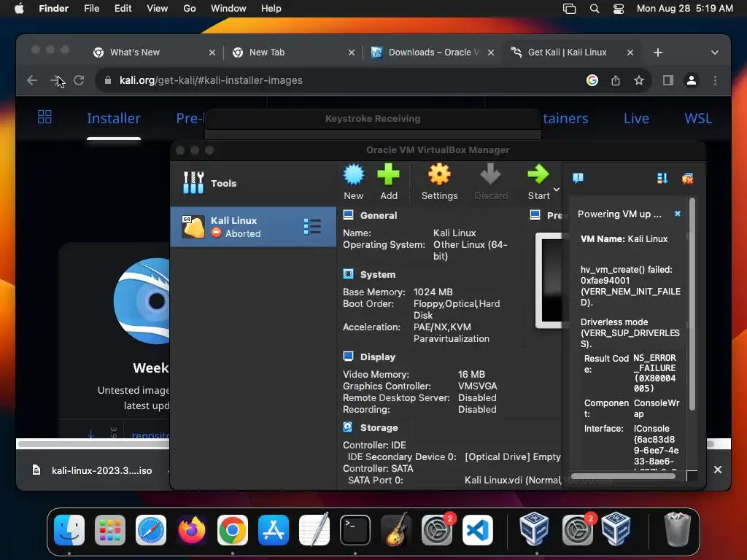747x560 pixels.
Task: Close Chrome downloads bar
Action: coord(718,470)
